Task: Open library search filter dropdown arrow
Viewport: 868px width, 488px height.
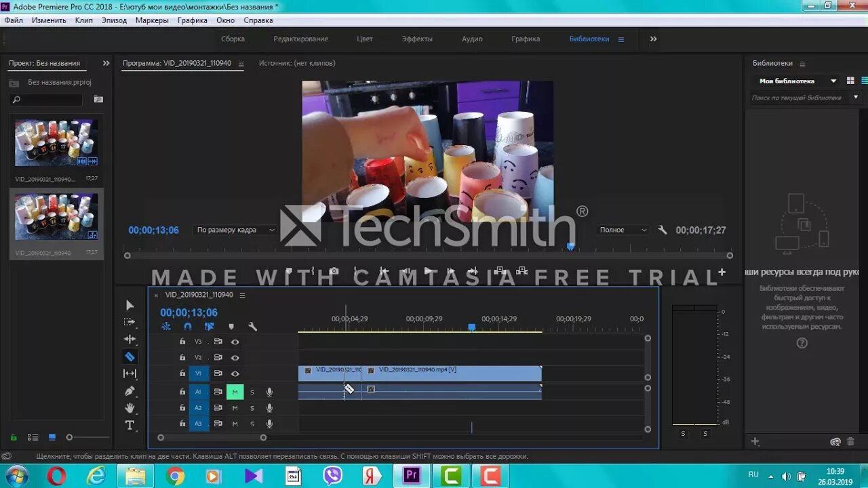Action: tap(856, 97)
